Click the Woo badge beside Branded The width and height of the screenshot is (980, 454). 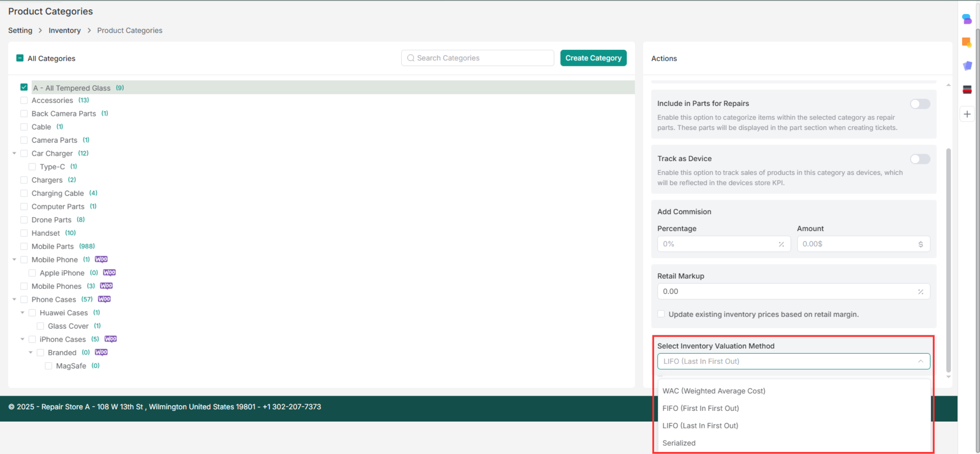[101, 352]
